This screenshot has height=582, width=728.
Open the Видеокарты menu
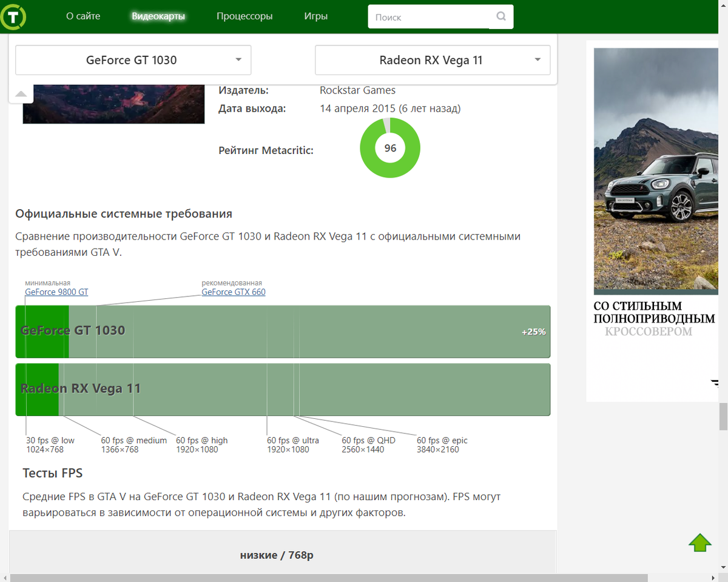pos(158,16)
